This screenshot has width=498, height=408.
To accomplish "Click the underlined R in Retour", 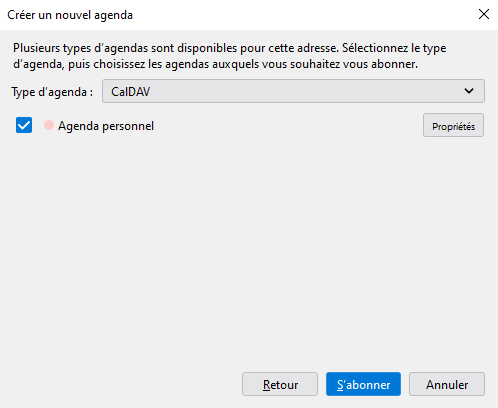I will point(266,385).
